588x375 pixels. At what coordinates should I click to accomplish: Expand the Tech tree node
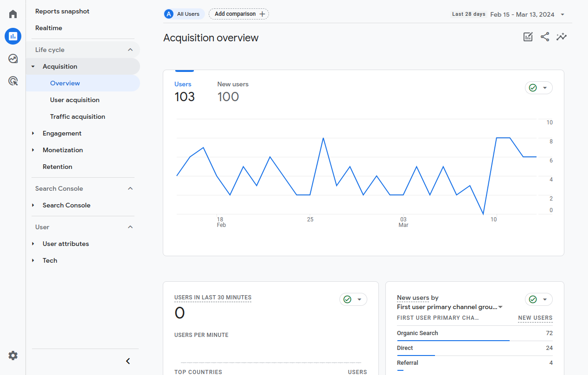coord(33,260)
